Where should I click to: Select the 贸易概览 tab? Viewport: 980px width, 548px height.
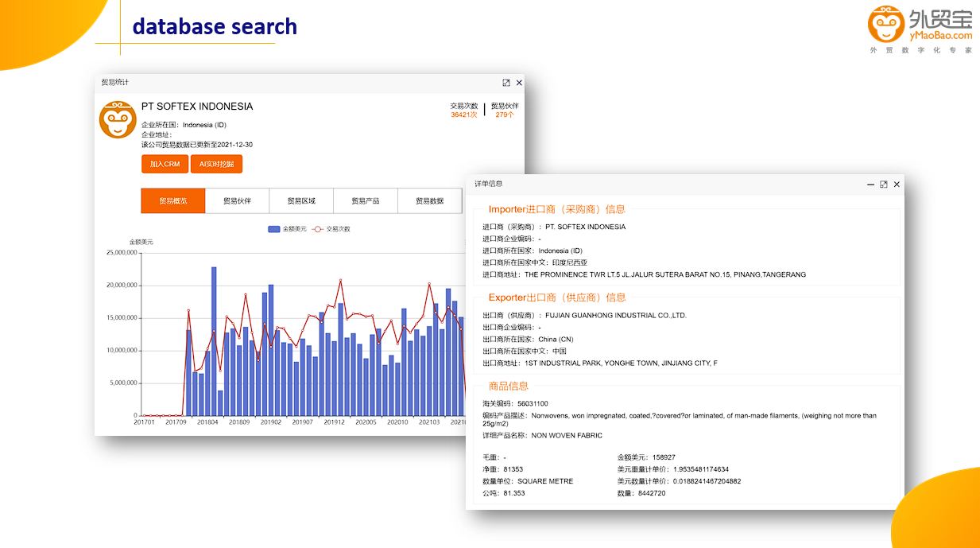(172, 201)
